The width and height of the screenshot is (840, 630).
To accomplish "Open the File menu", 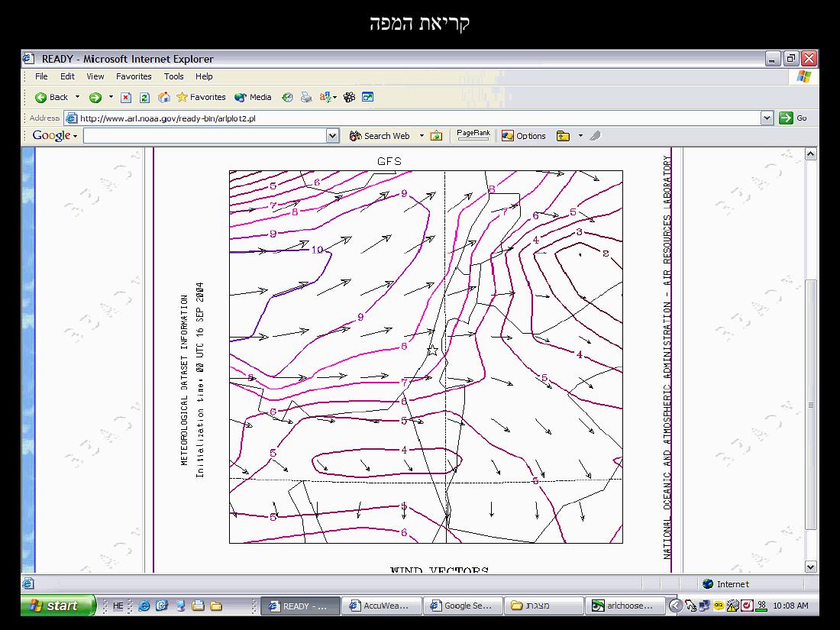I will (x=41, y=76).
